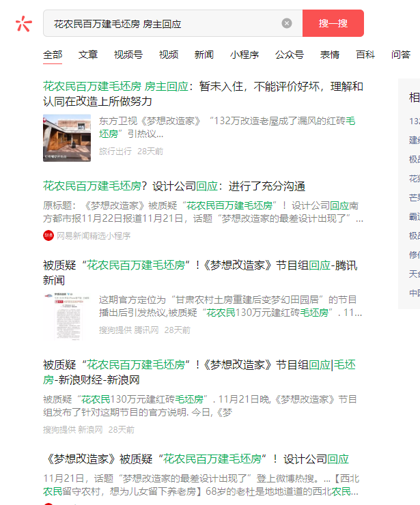
Task: Open the document screenshot thumbnail of Tencent result
Action: [67, 317]
